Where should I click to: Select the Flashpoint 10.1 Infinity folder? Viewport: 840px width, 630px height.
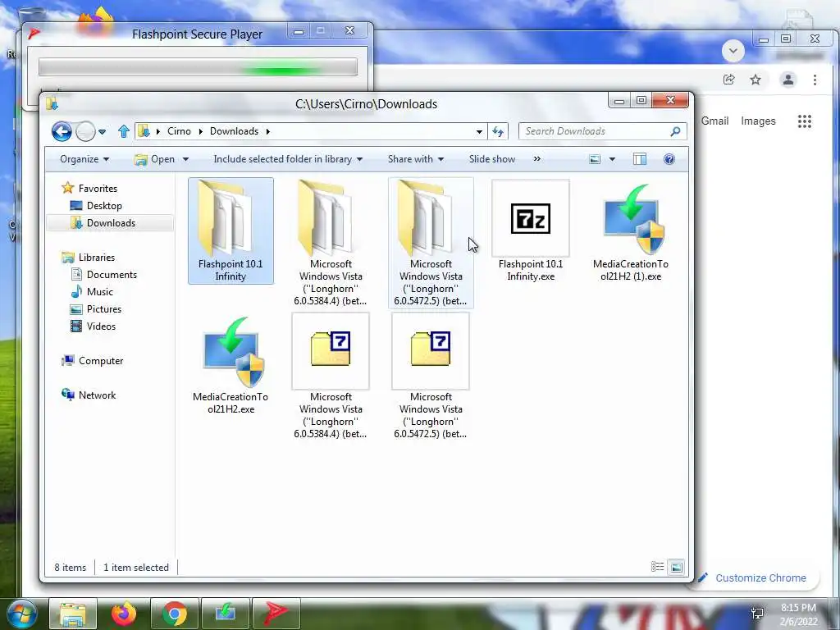pos(231,231)
